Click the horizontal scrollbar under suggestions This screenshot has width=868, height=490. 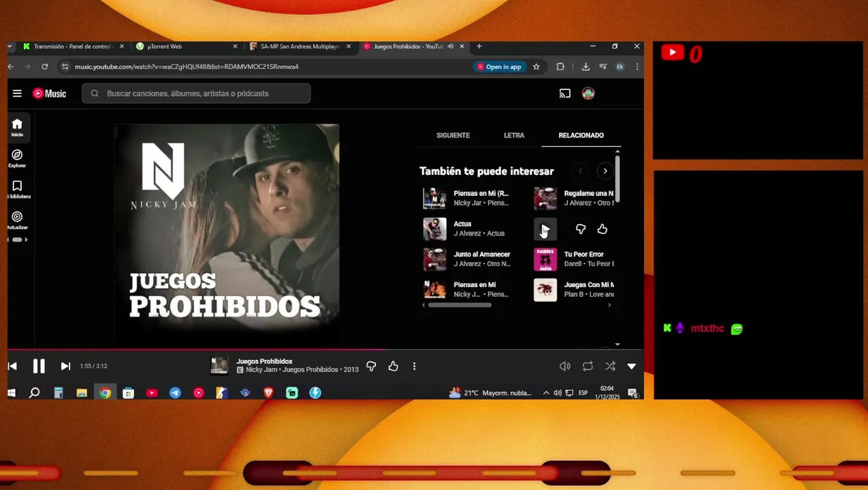[x=460, y=305]
